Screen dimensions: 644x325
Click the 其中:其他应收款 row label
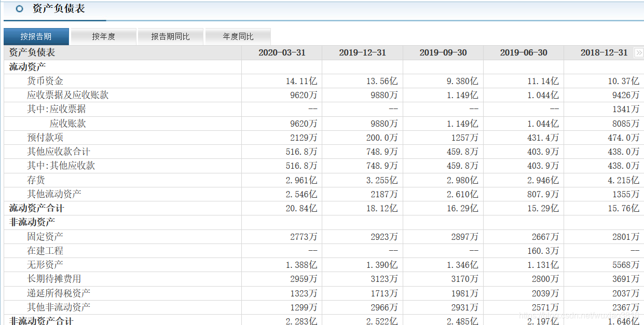tap(61, 166)
